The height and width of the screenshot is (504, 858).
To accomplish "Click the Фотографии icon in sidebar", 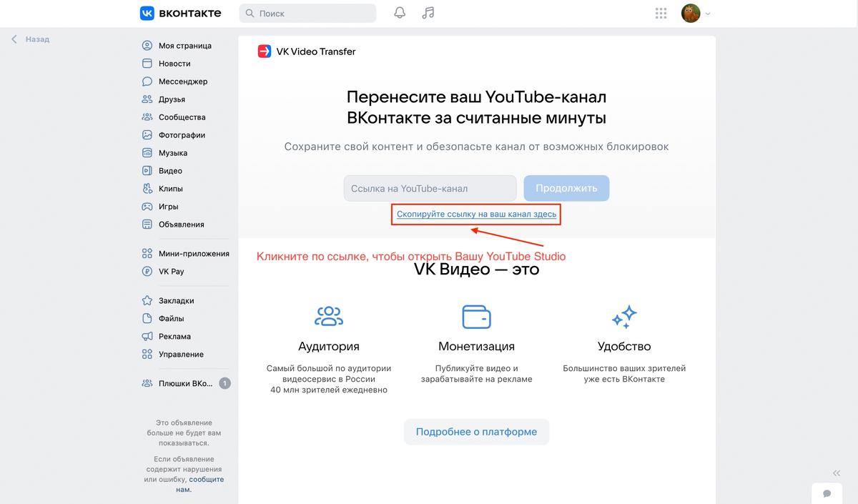I will [147, 135].
